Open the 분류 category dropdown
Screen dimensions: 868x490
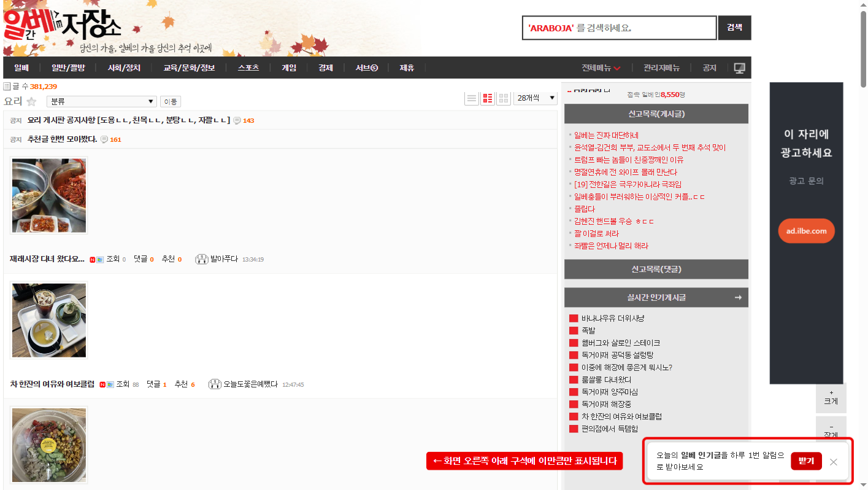point(102,101)
